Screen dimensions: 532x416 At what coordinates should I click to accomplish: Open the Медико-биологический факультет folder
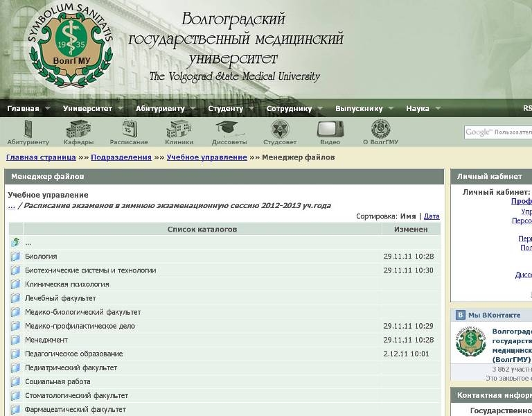tap(83, 312)
